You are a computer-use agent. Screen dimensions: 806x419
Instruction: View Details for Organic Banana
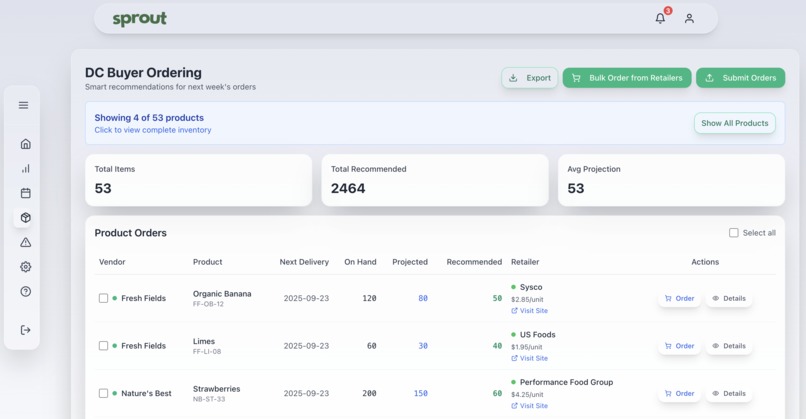point(728,298)
